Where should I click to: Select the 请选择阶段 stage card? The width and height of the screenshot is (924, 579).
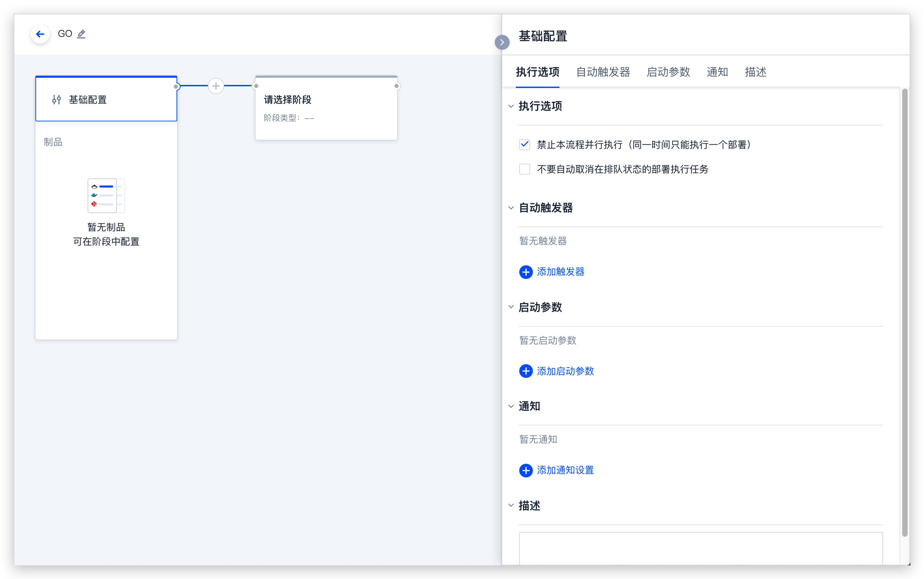pos(326,108)
